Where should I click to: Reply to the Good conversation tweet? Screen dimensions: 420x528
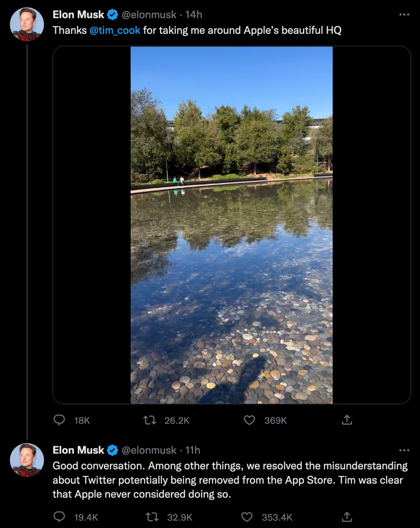coord(59,517)
